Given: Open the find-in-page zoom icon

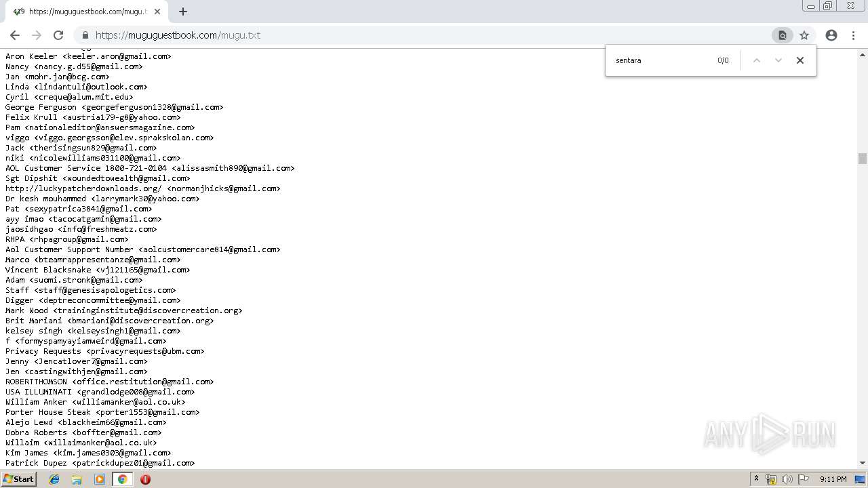Looking at the screenshot, I should pos(783,35).
